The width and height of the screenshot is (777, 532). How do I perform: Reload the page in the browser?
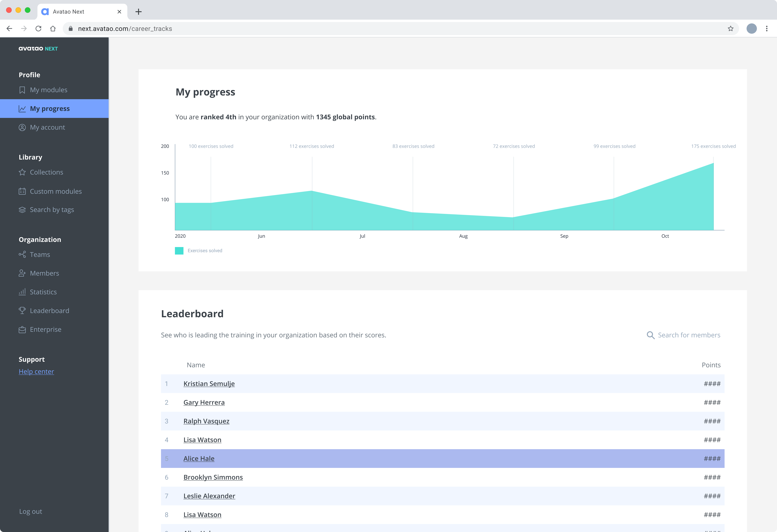(x=38, y=29)
